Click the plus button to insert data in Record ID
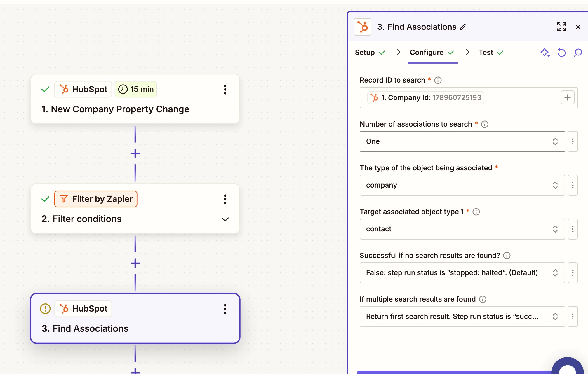 567,97
